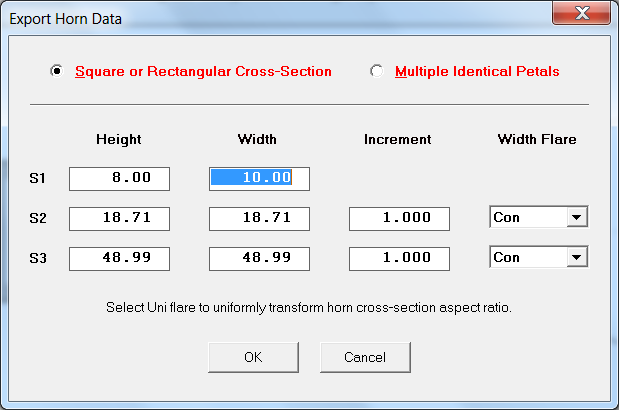Select Multiple Identical Petals radio button

tap(376, 71)
